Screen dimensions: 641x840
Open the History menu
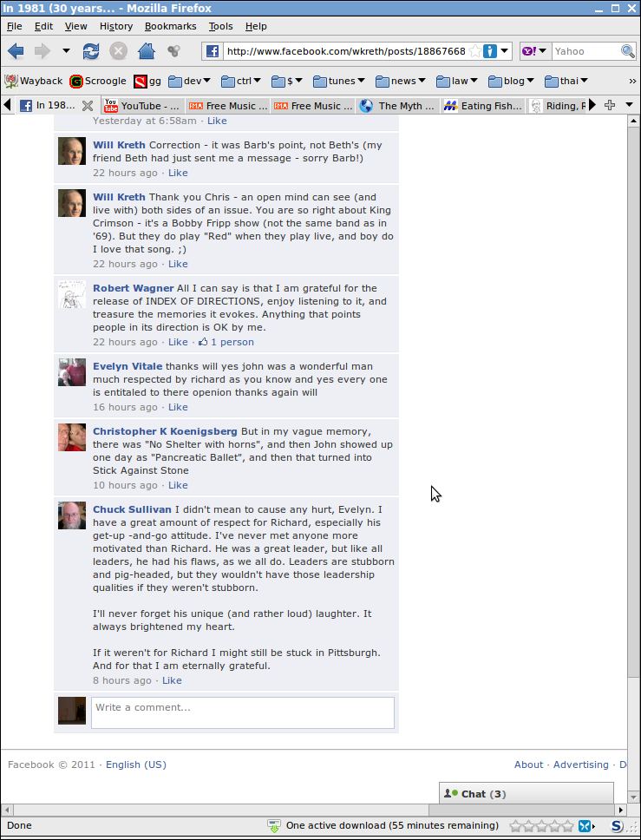115,26
